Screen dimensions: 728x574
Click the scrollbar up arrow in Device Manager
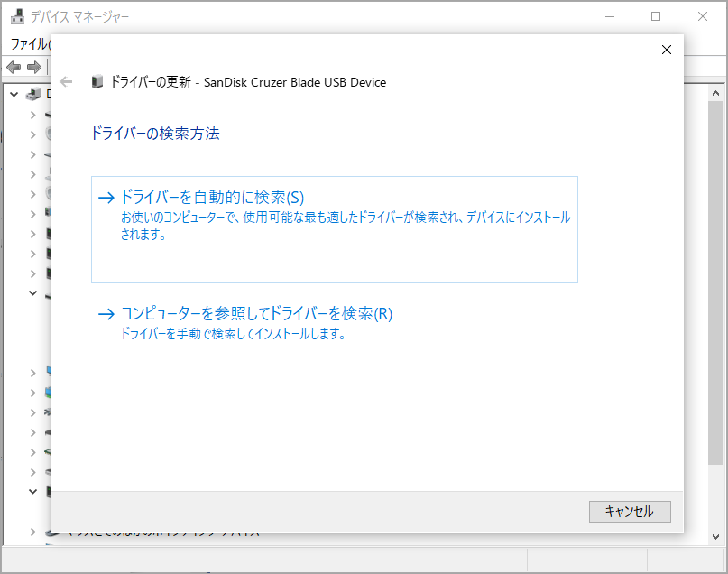(715, 93)
